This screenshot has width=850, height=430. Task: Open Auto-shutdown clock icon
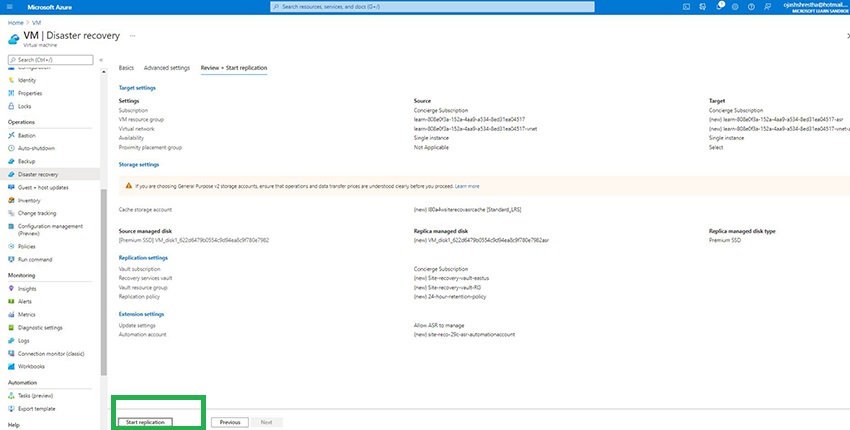[12, 148]
